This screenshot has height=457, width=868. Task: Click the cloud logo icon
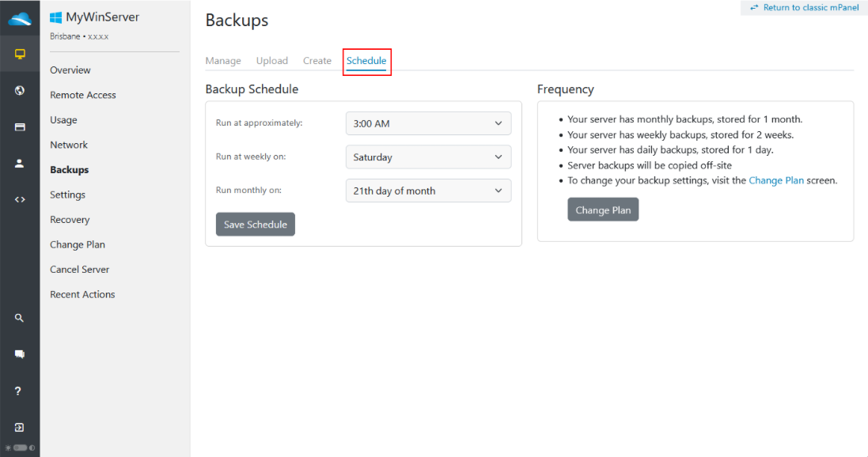click(20, 19)
